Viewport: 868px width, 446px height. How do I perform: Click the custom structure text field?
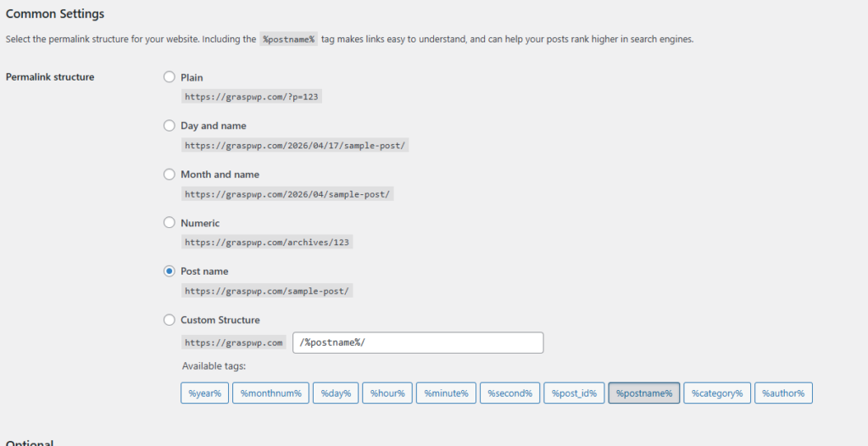tap(417, 343)
